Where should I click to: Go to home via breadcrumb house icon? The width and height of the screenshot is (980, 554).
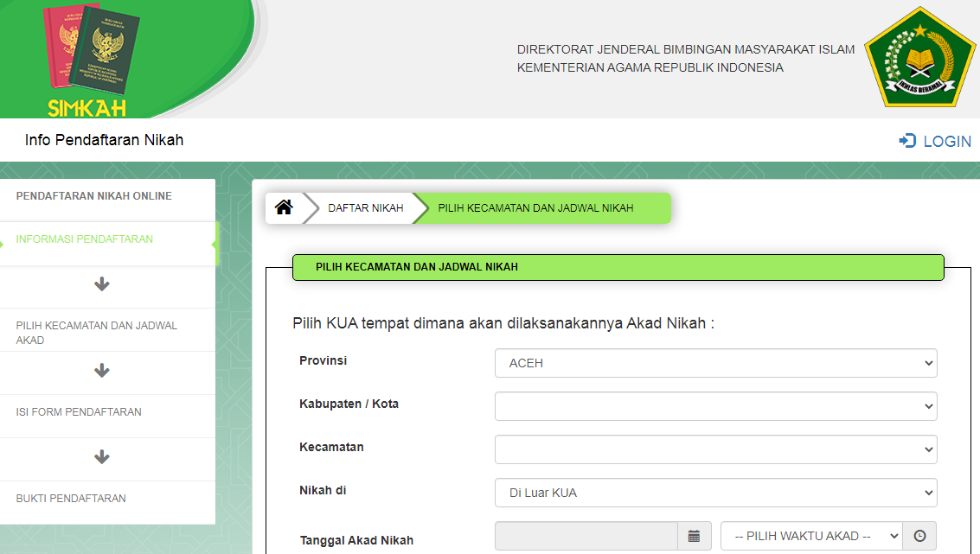[x=284, y=207]
